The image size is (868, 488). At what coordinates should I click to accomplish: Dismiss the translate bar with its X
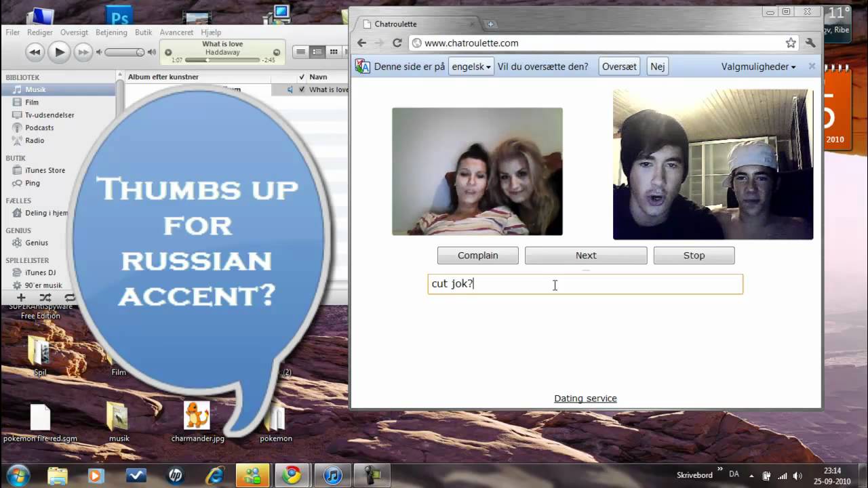[x=812, y=66]
